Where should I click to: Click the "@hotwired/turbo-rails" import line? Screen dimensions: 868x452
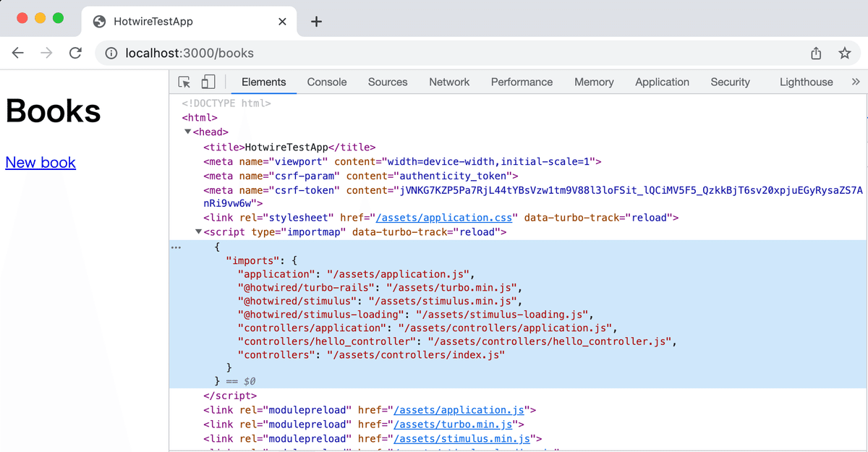[379, 289]
